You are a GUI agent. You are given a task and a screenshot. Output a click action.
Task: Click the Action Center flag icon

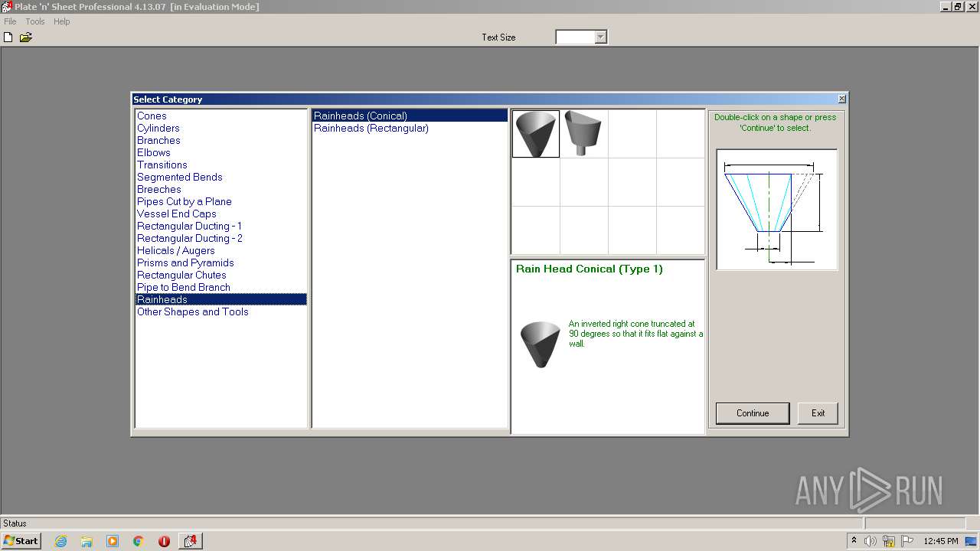(907, 541)
